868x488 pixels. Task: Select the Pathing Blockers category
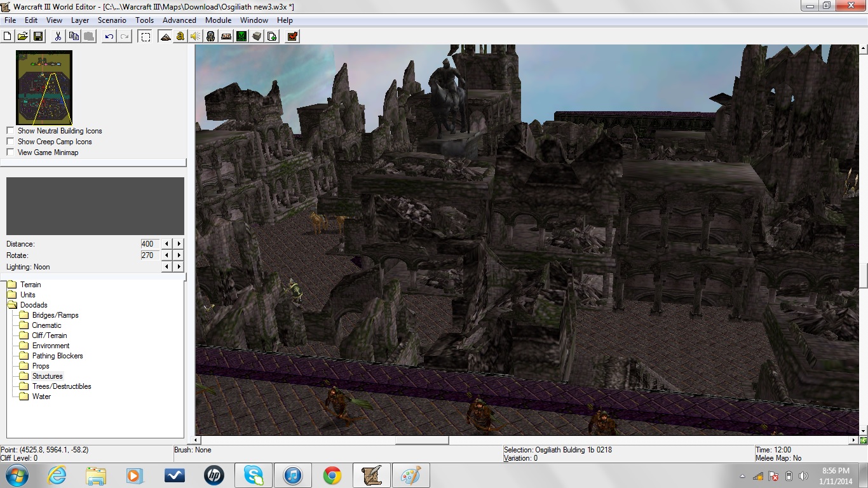point(58,356)
